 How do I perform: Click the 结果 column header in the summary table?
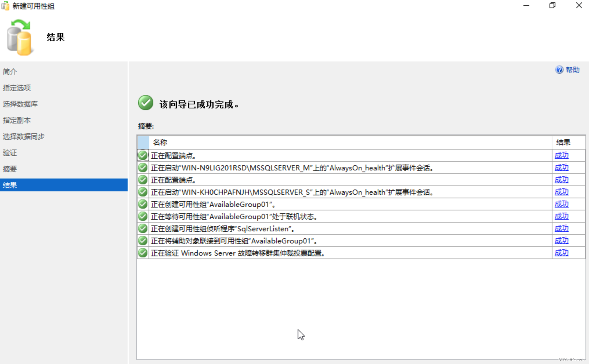[x=563, y=142]
